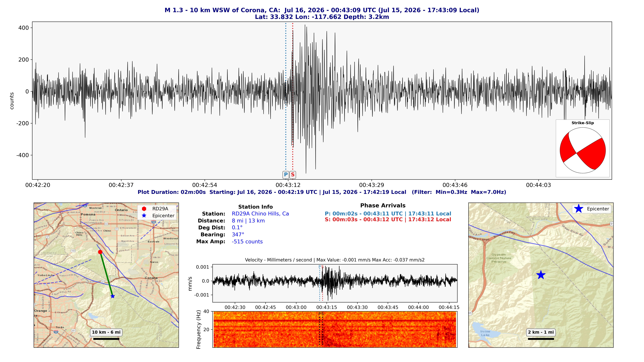Click the 'Irvine Lake' label on close-up map
Screen dimensions: 644x362
pyautogui.click(x=485, y=333)
